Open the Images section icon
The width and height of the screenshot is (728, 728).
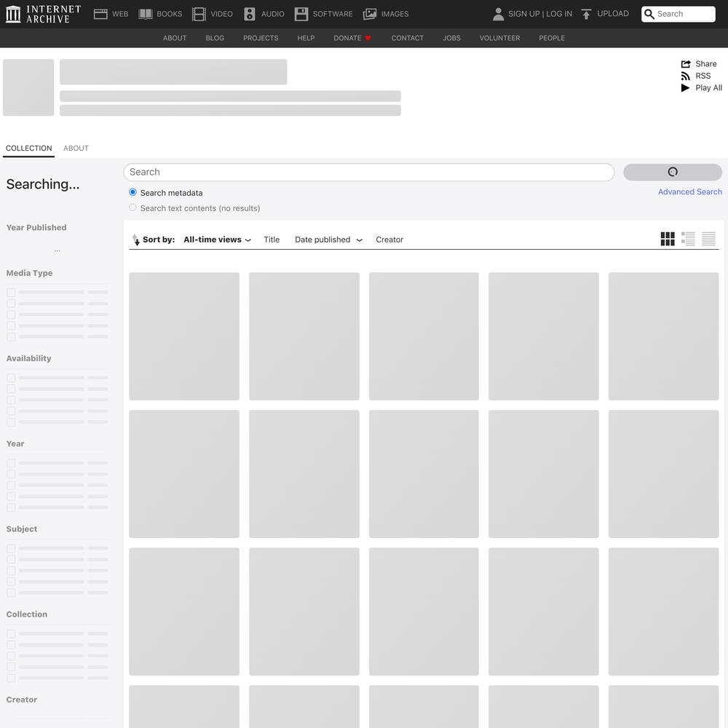tap(370, 14)
